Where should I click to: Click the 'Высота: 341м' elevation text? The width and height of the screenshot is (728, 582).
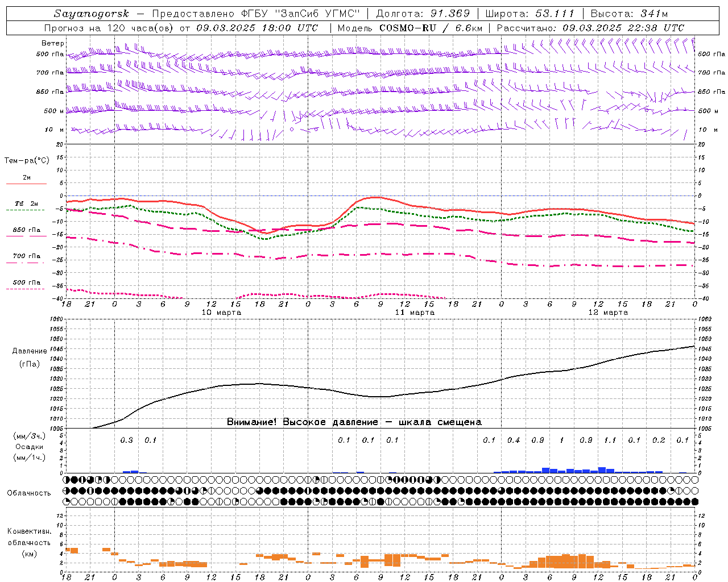629,14
